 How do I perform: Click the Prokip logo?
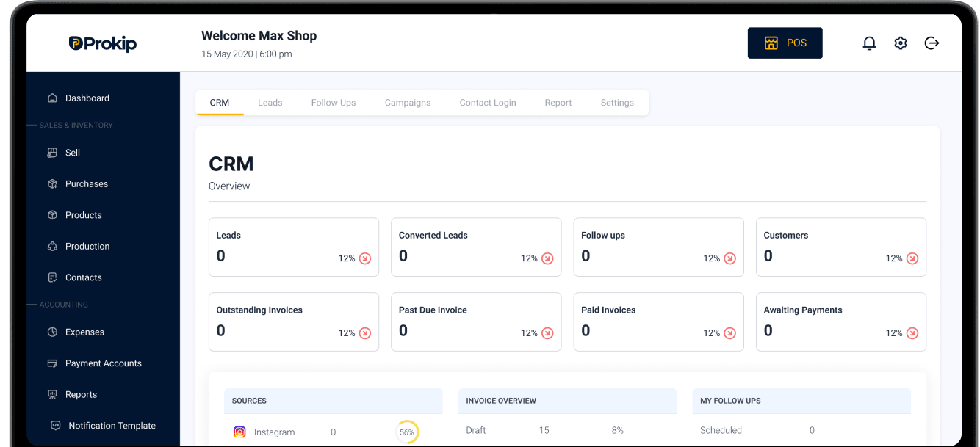coord(103,43)
